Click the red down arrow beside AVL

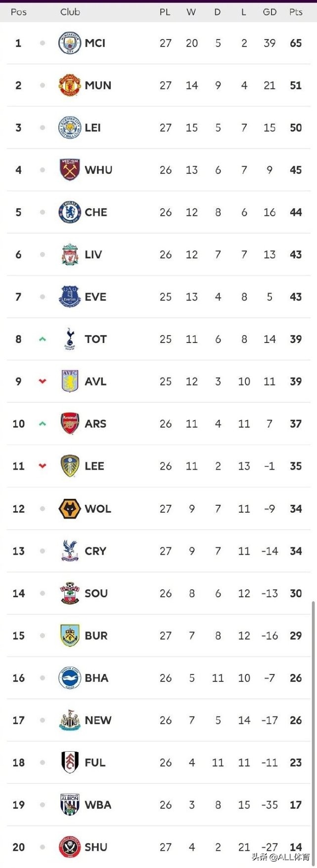(x=43, y=382)
